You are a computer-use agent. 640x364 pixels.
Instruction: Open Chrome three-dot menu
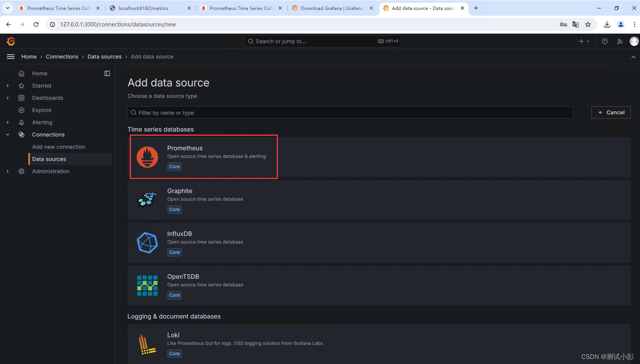pyautogui.click(x=635, y=24)
